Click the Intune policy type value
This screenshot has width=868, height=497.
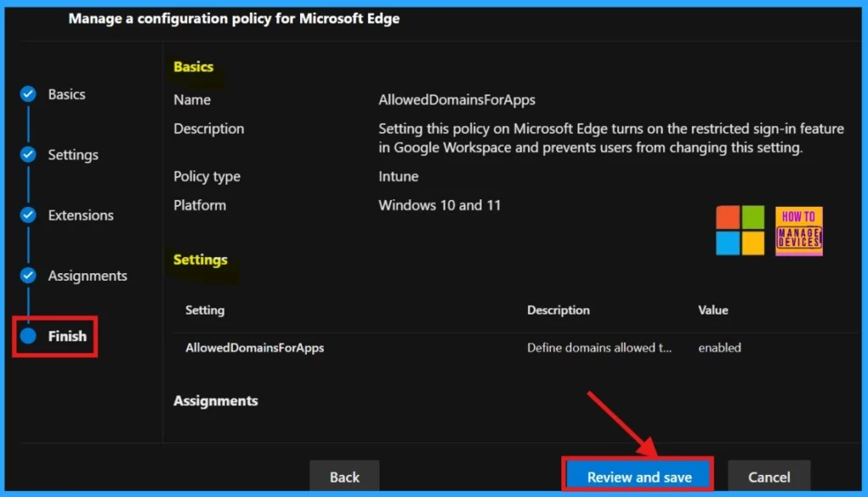pos(398,176)
